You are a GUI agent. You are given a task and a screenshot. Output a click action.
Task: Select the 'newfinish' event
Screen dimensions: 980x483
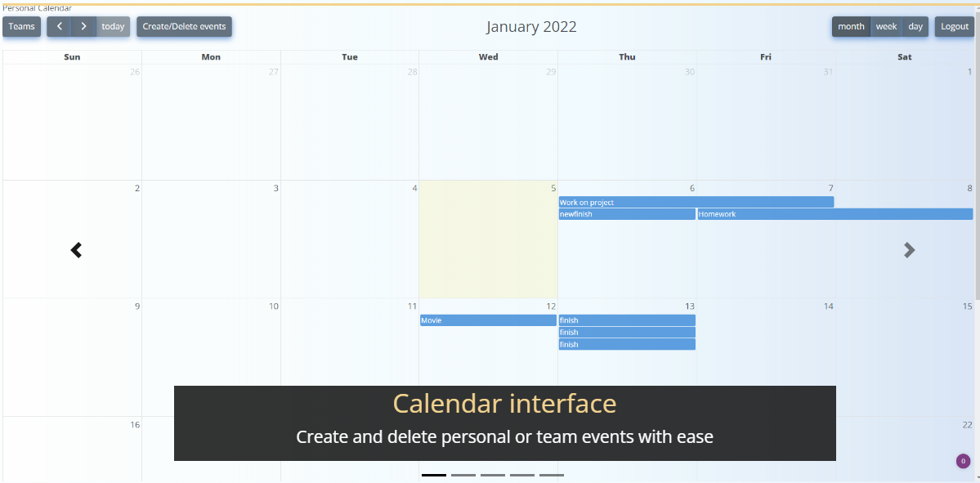pos(626,214)
